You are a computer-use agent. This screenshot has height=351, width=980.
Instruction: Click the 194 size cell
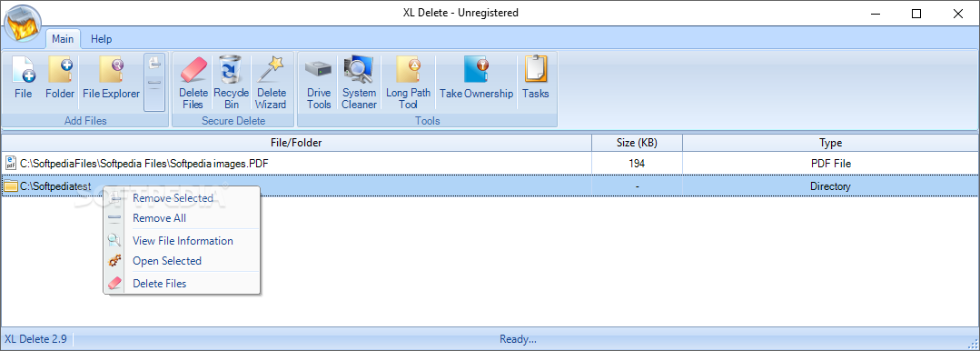point(637,164)
